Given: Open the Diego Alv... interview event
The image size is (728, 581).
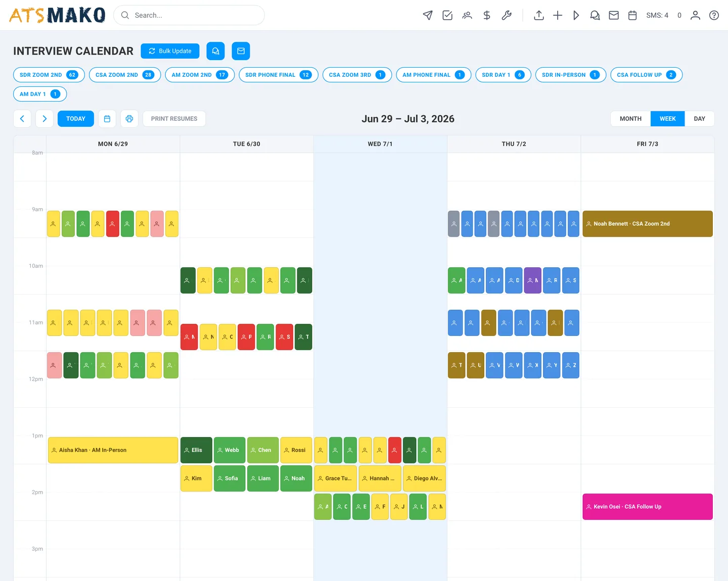Looking at the screenshot, I should click(x=424, y=478).
